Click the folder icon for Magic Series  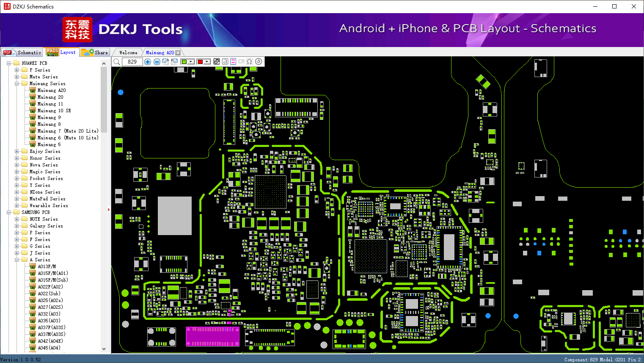[x=25, y=172]
